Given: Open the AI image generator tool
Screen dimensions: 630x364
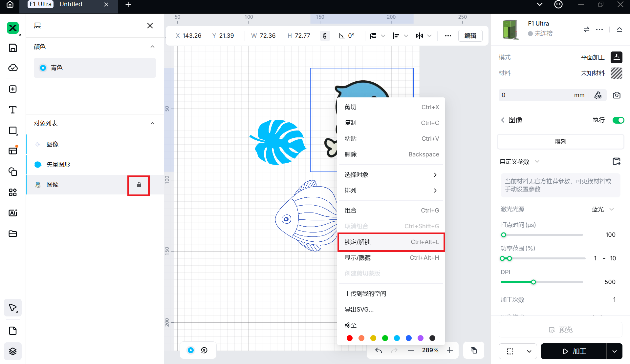Looking at the screenshot, I should (x=13, y=213).
